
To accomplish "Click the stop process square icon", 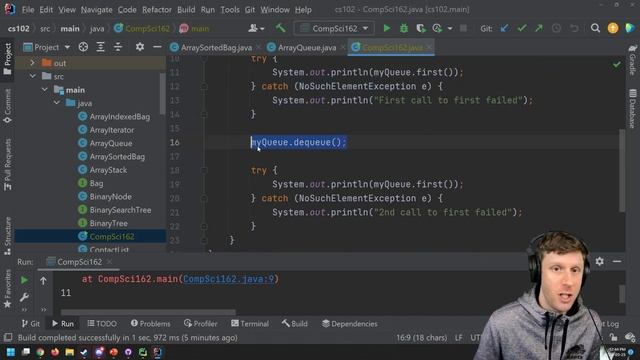I will click(x=463, y=28).
